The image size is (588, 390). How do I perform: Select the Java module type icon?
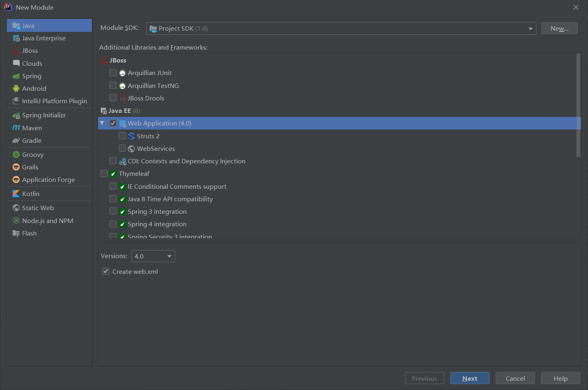pos(16,25)
